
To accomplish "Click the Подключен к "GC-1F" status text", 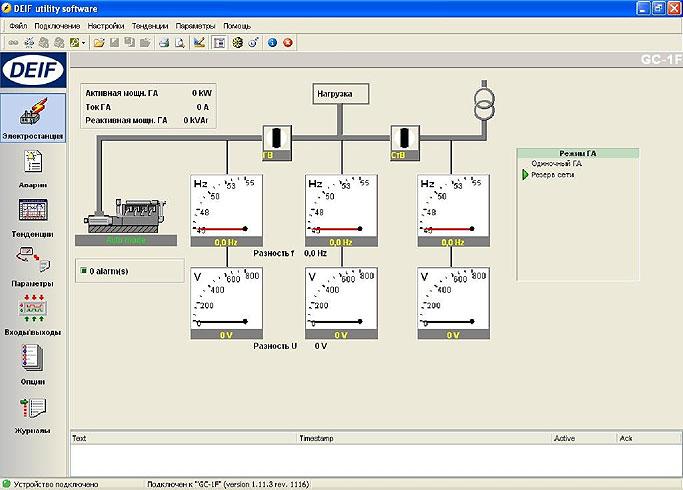I will (x=228, y=484).
